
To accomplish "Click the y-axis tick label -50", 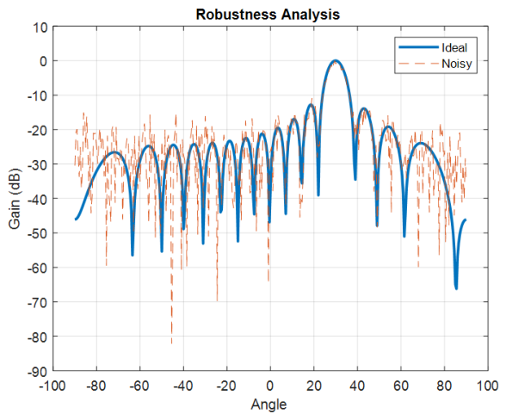I will [38, 233].
